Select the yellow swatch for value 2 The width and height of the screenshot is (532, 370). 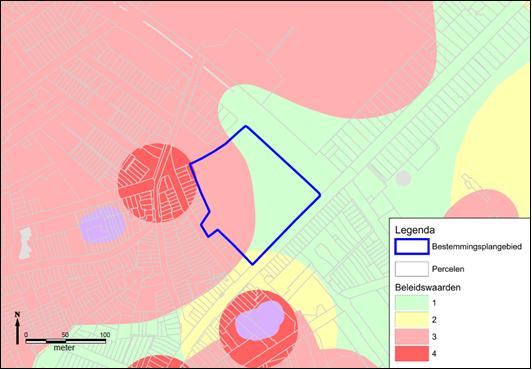coord(412,320)
